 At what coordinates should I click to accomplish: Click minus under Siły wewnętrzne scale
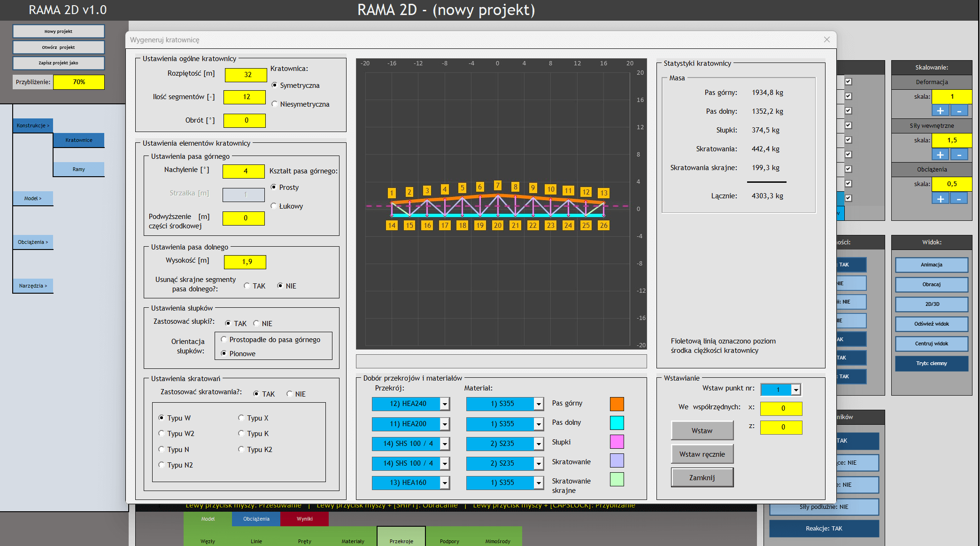pos(959,155)
